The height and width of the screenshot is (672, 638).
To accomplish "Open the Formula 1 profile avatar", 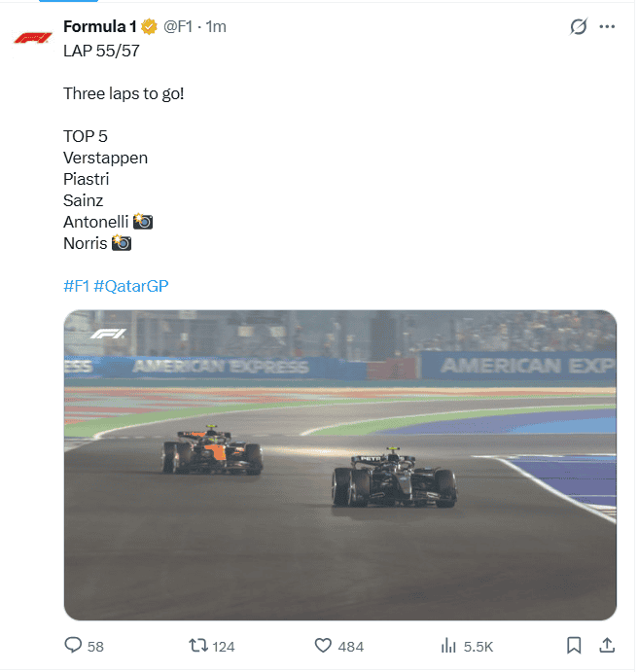I will [32, 37].
